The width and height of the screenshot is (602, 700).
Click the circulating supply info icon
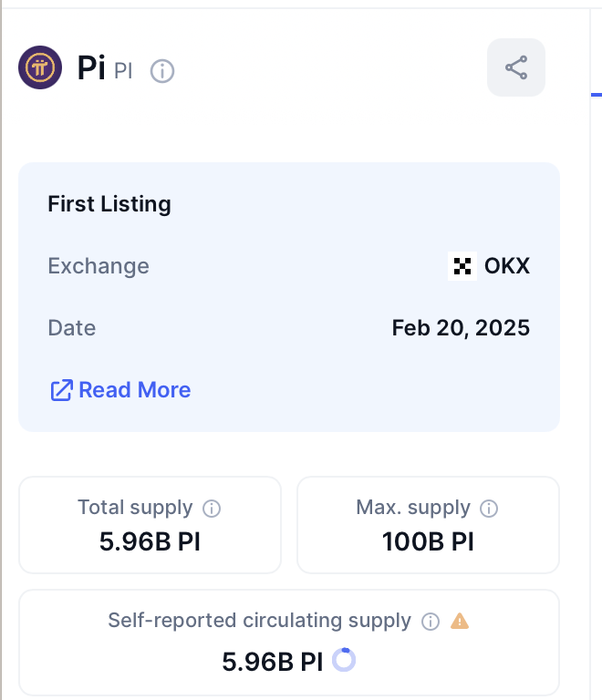tap(431, 622)
